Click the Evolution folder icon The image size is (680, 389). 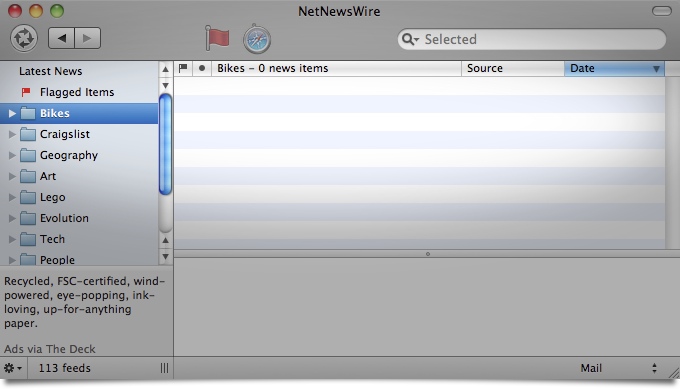point(28,218)
